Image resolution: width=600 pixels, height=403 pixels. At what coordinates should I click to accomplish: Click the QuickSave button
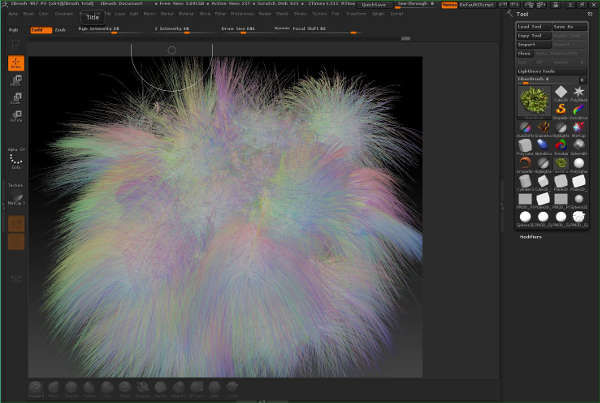tap(373, 5)
